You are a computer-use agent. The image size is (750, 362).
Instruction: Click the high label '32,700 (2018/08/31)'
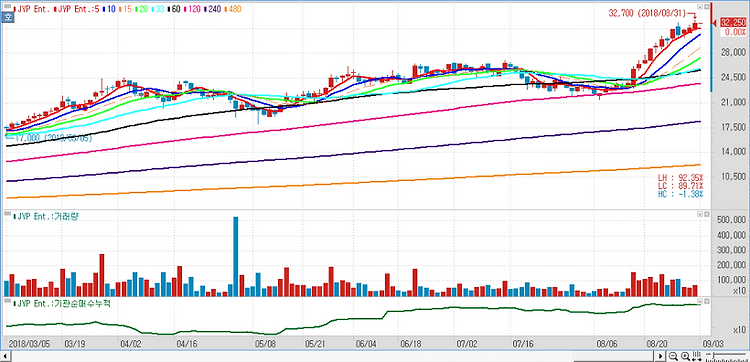tap(647, 13)
